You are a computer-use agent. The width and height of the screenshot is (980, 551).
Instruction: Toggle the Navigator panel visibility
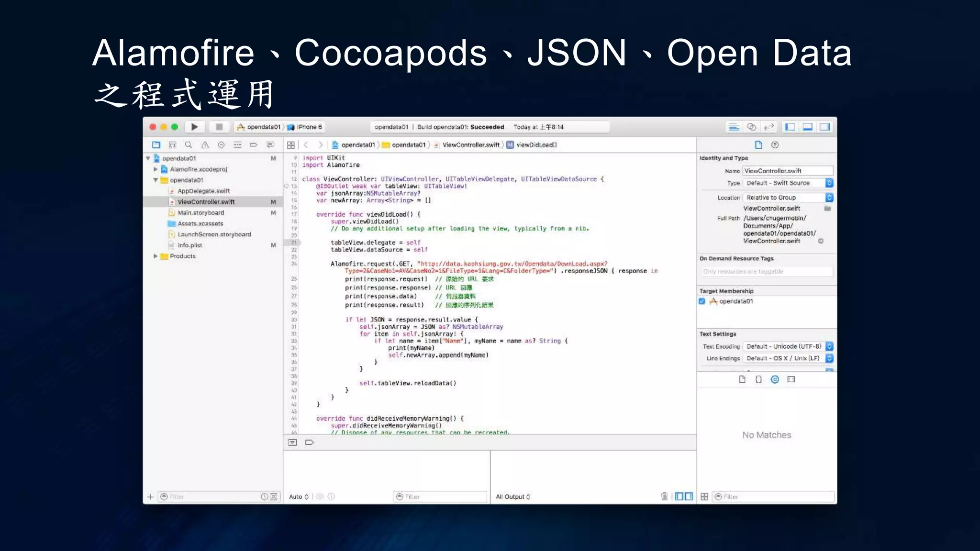click(x=791, y=127)
